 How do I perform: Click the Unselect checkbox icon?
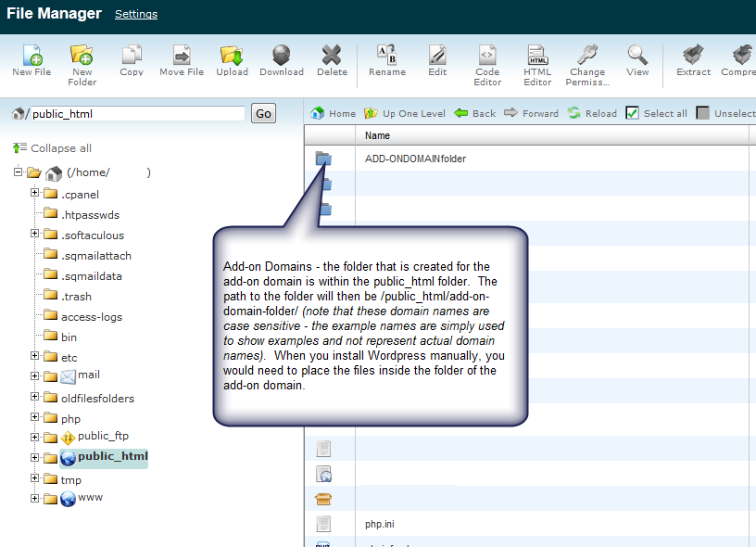tap(703, 113)
